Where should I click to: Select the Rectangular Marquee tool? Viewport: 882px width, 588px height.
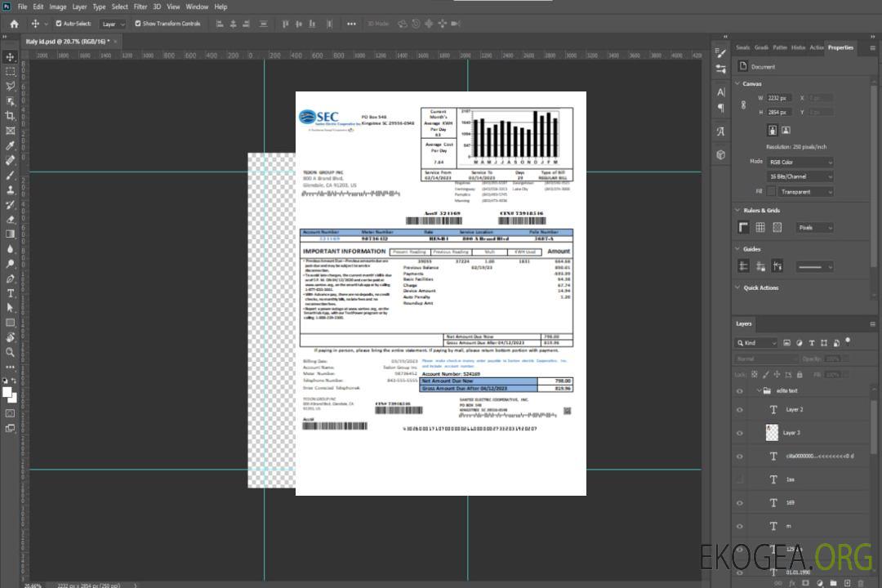11,71
